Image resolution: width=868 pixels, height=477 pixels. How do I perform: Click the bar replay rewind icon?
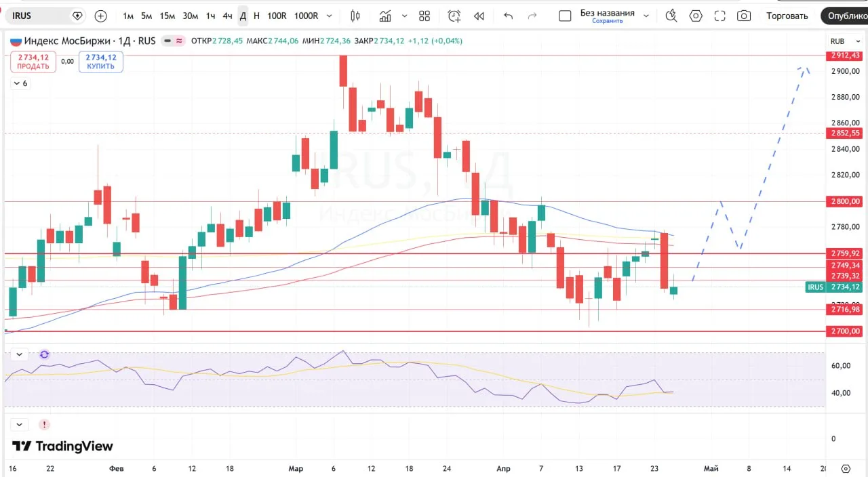click(x=479, y=16)
